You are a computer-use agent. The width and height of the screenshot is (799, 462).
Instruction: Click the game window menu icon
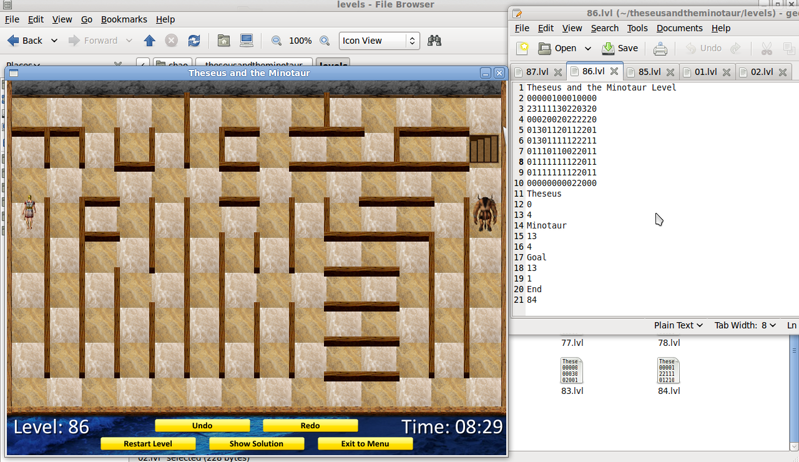(x=14, y=73)
